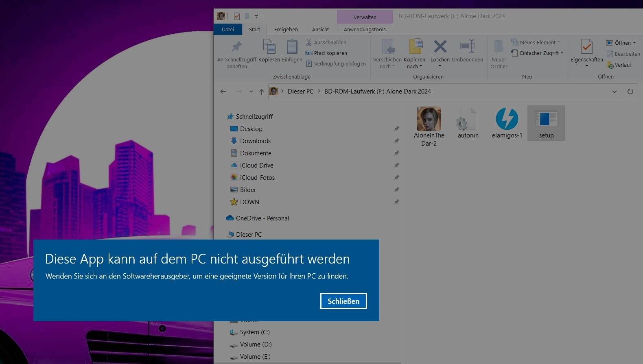Open the Verschieben nach dropdown
The width and height of the screenshot is (643, 364).
coord(387,54)
